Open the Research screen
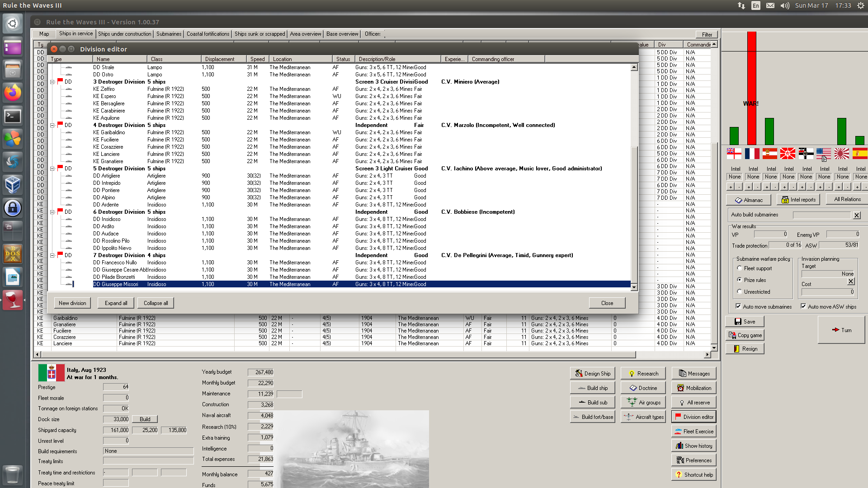Image resolution: width=868 pixels, height=488 pixels. tap(643, 373)
